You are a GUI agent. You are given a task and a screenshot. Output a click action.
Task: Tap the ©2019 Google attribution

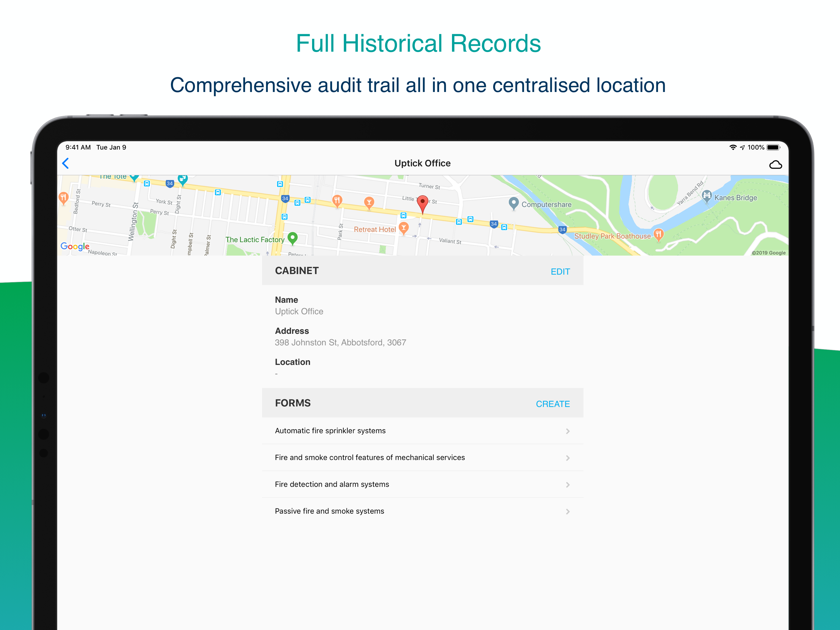[x=768, y=253]
